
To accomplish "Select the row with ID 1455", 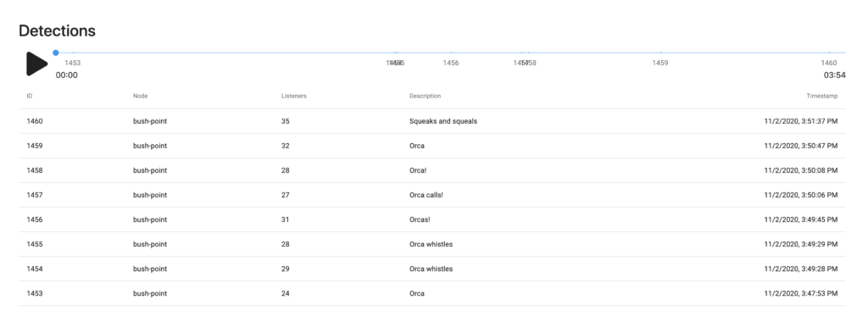I will coord(431,245).
